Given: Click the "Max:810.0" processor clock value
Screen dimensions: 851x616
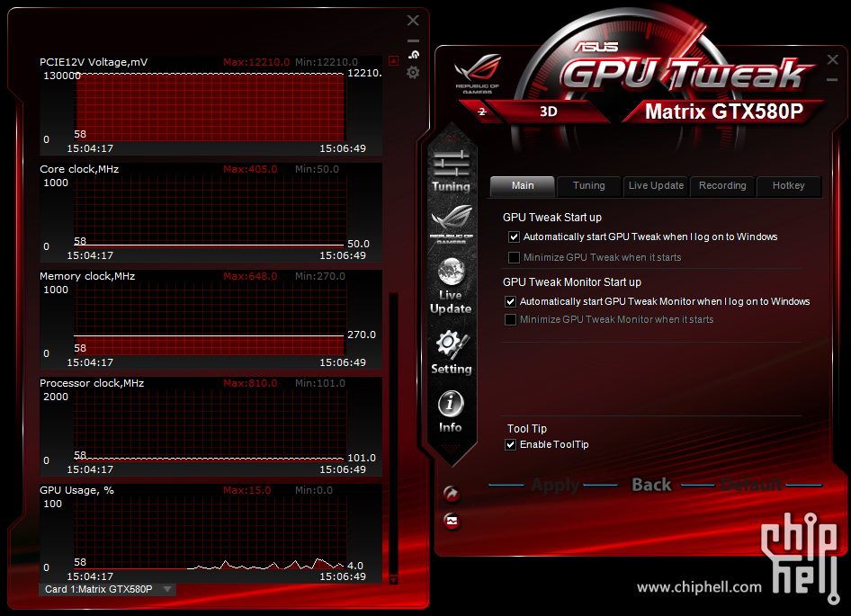Looking at the screenshot, I should [250, 383].
